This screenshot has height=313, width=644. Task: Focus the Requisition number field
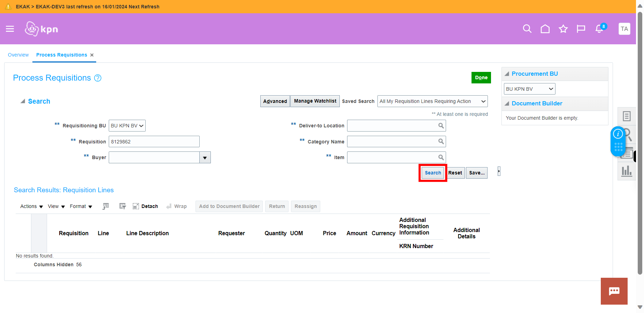pyautogui.click(x=154, y=141)
